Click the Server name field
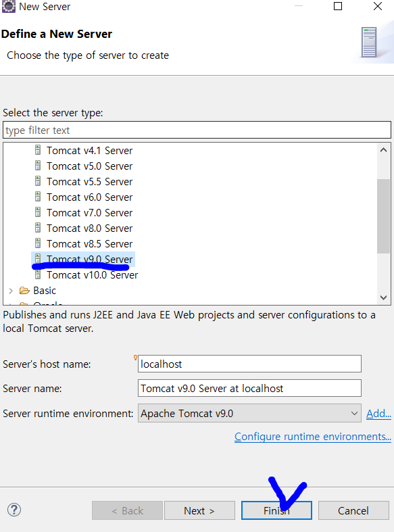394x532 pixels. (x=249, y=388)
